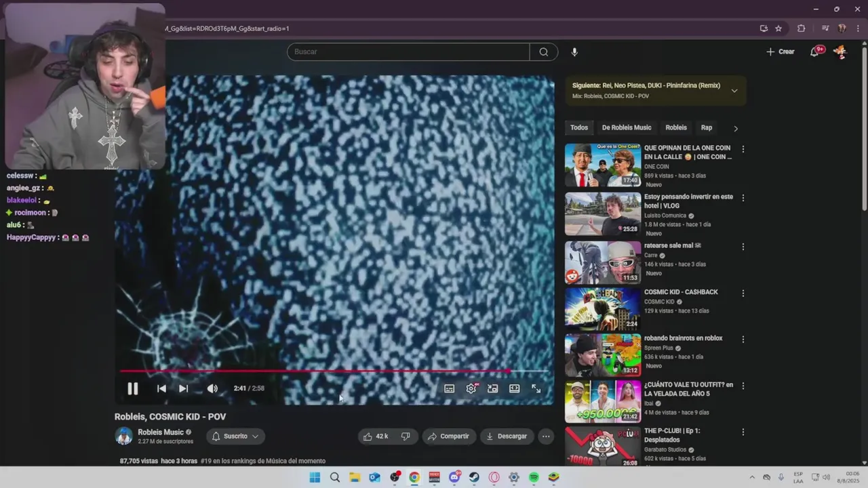Open Chrome media controls icon
The height and width of the screenshot is (488, 868).
[x=825, y=28]
